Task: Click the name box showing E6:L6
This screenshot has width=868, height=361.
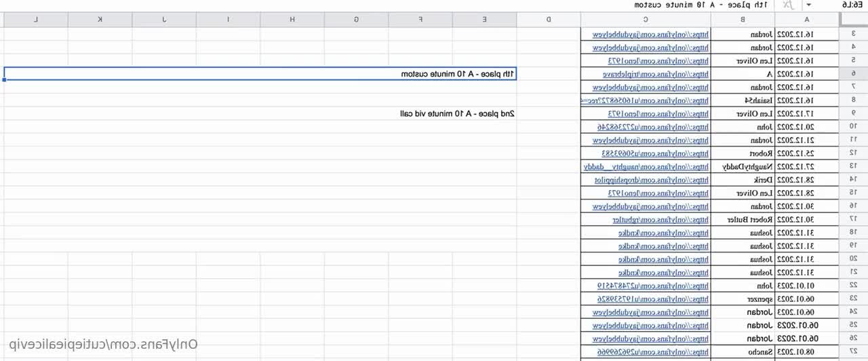Action: 850,5
